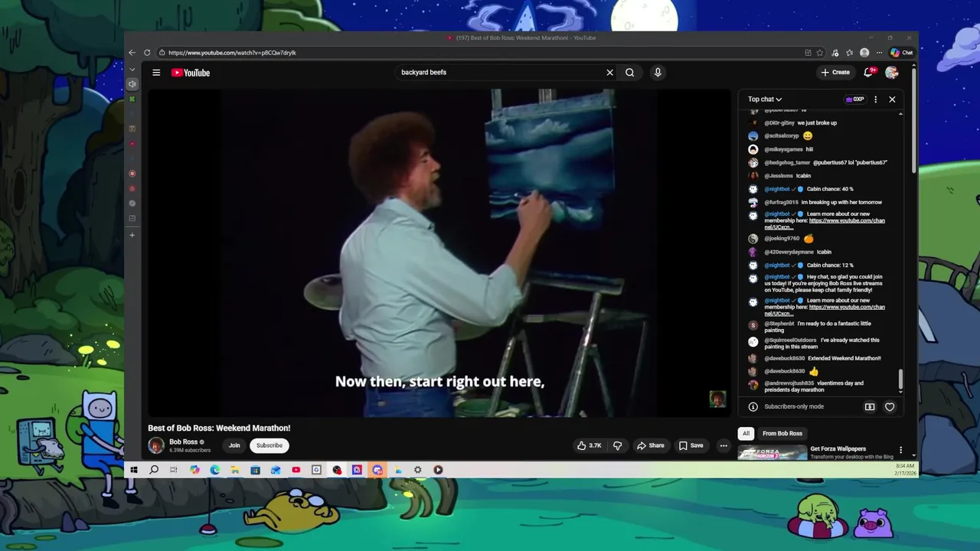Screen dimensions: 980x551
Task: Open the media control music-note icon
Action: (835, 53)
